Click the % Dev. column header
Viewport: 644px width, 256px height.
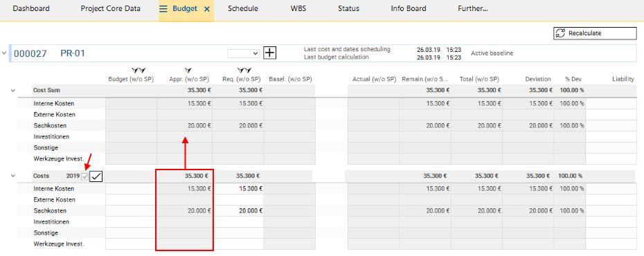[x=574, y=79]
